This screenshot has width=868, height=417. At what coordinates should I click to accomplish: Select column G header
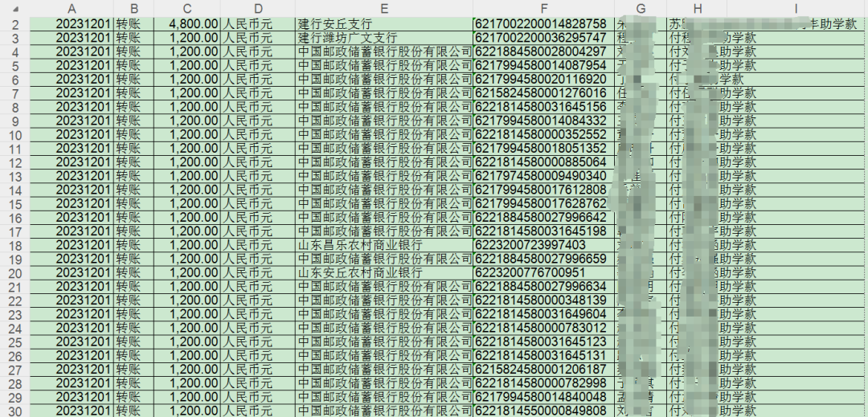tap(641, 9)
